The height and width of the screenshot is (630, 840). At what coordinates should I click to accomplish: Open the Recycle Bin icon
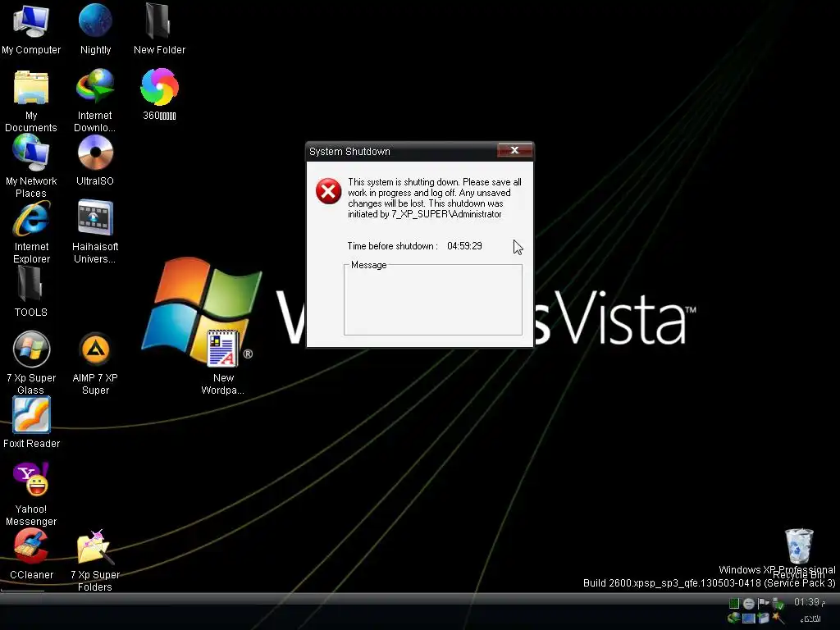[799, 554]
